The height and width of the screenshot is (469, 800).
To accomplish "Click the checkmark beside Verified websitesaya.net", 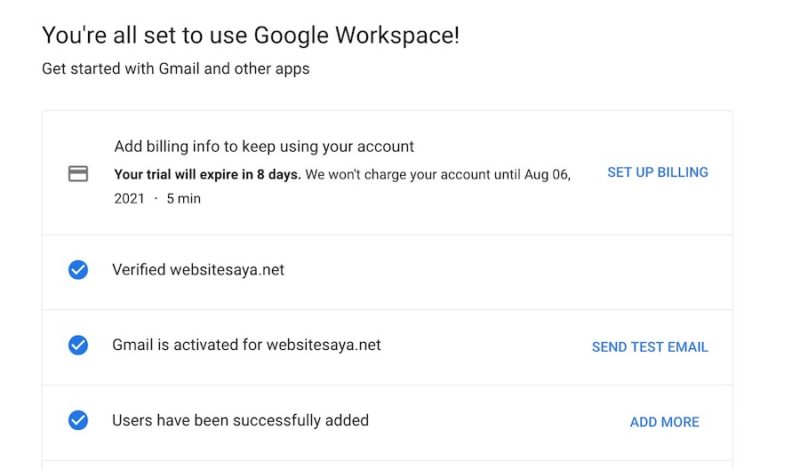I will point(78,270).
